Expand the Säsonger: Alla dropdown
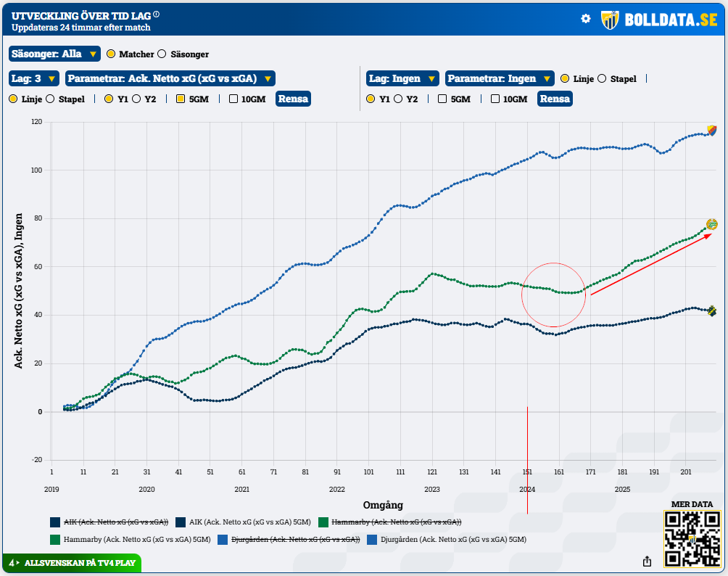The width and height of the screenshot is (728, 576). pyautogui.click(x=54, y=54)
